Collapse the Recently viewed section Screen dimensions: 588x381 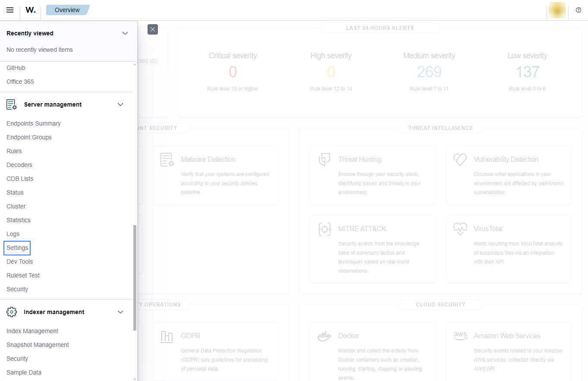point(125,33)
